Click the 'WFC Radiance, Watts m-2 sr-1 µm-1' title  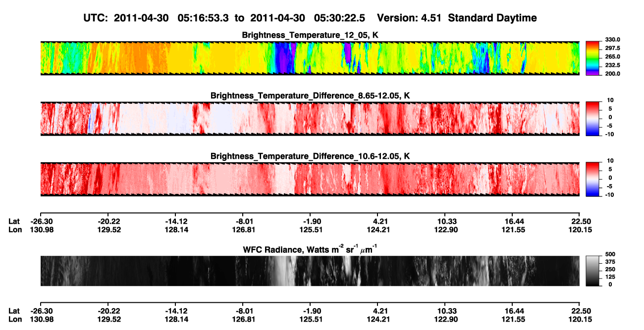tap(310, 249)
